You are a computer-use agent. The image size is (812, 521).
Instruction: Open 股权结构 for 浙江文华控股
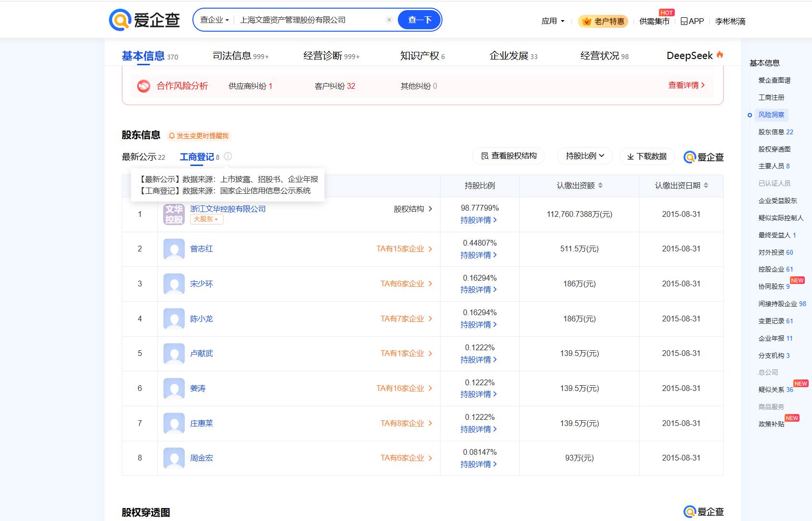click(413, 209)
